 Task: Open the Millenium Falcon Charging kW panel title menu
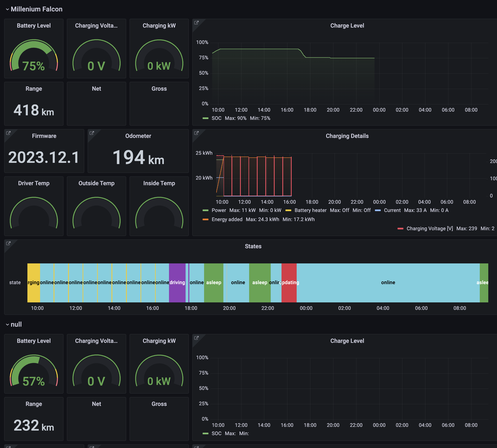click(159, 26)
